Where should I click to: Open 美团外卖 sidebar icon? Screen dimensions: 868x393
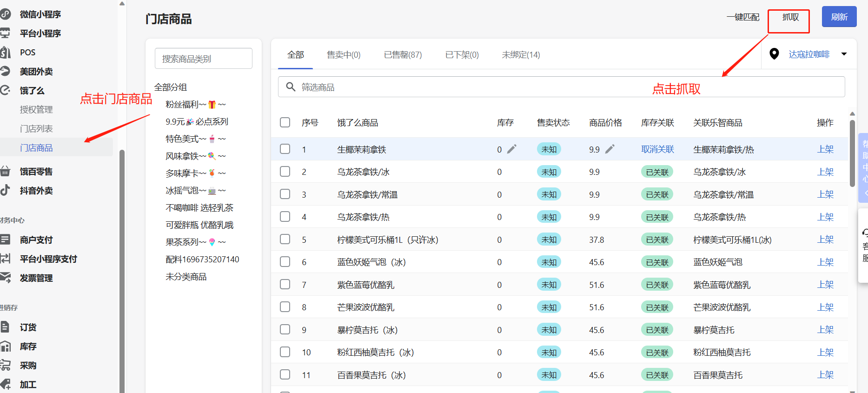5,72
